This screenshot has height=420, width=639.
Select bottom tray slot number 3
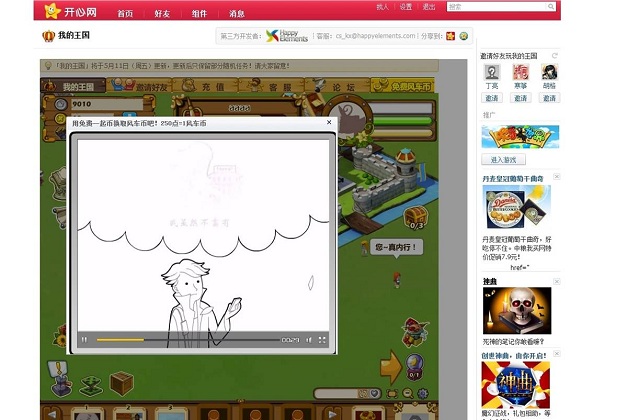pyautogui.click(x=171, y=413)
